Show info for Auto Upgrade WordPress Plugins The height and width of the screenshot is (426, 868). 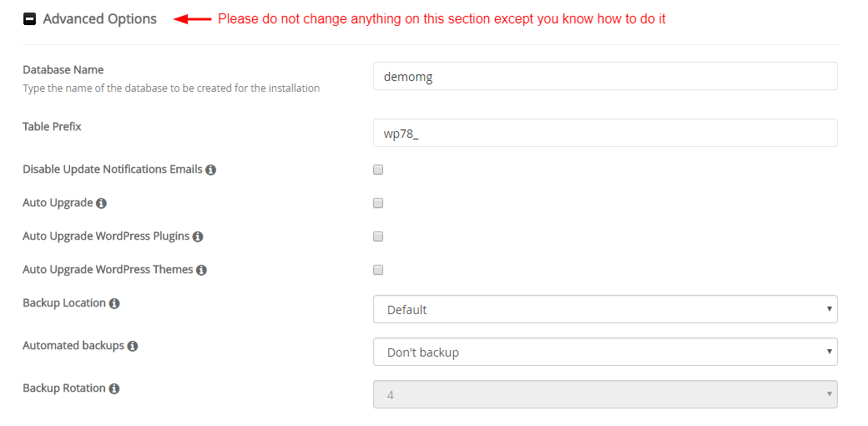tap(198, 236)
